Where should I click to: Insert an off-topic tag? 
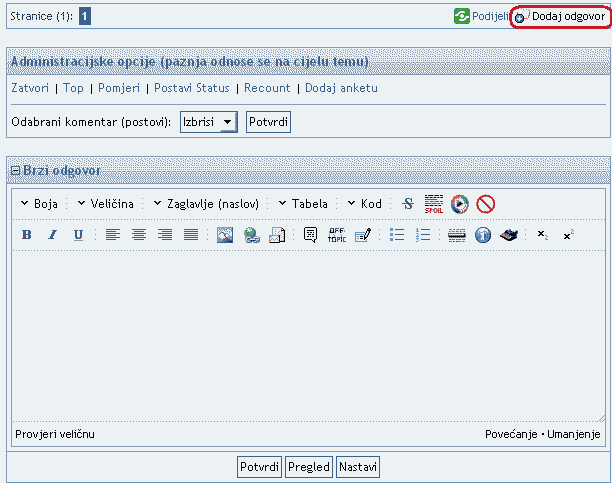click(336, 235)
